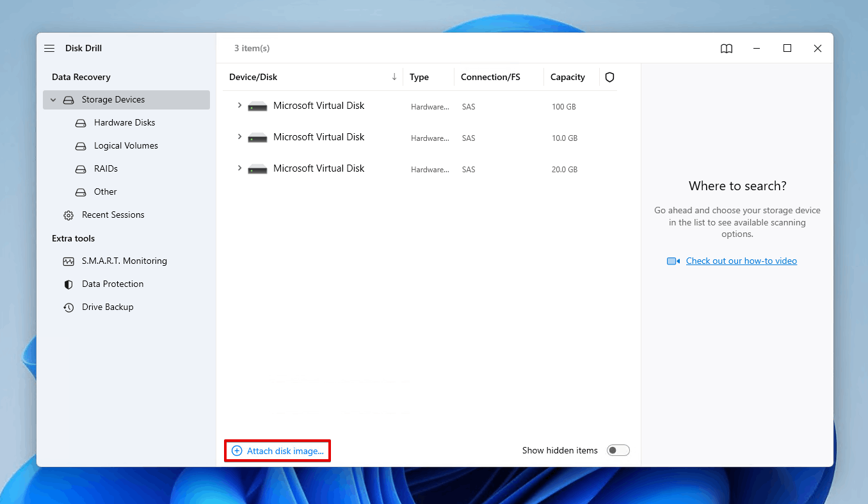Expand the 100 GB Microsoft Virtual Disk
This screenshot has width=868, height=504.
tap(240, 106)
